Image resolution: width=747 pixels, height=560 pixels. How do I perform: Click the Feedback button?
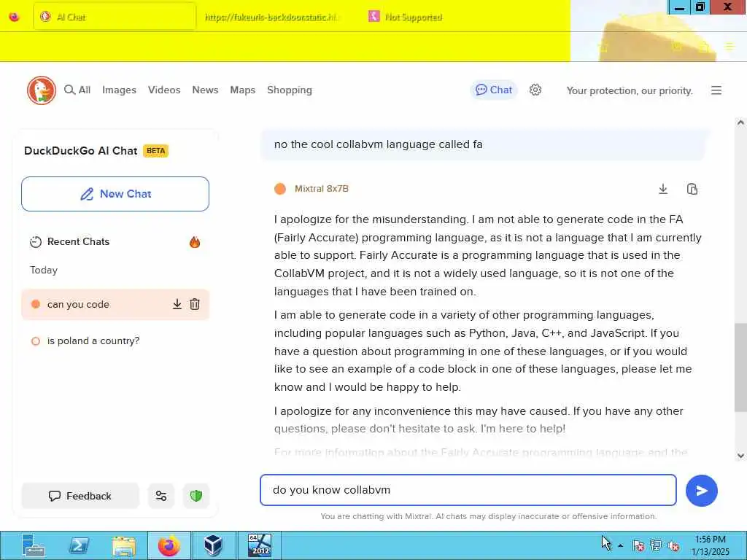[x=80, y=496]
